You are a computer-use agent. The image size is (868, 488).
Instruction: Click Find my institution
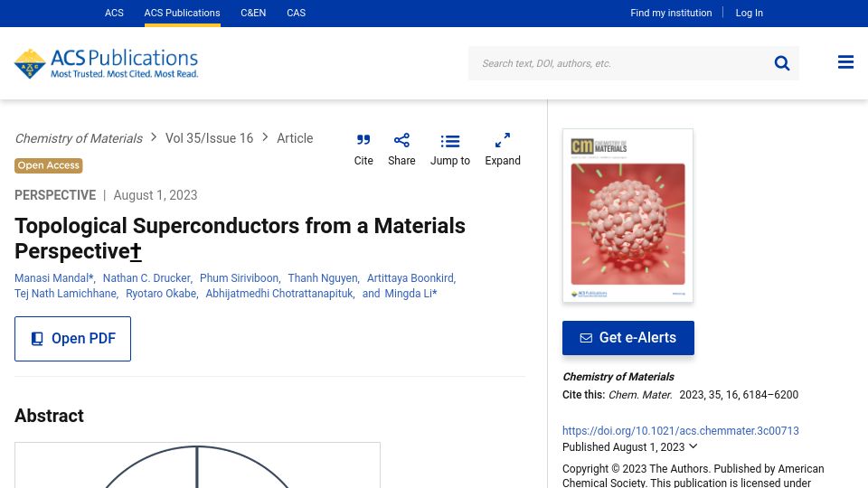671,13
